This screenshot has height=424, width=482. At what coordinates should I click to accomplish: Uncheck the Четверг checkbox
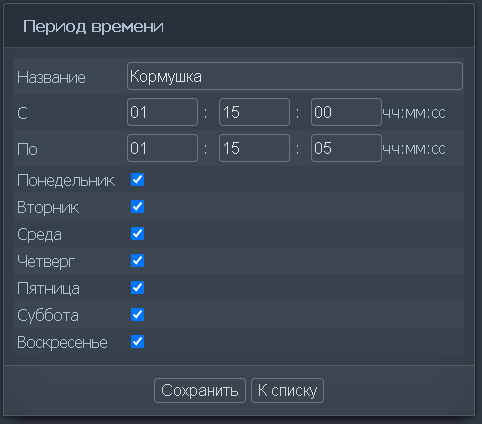click(x=137, y=261)
